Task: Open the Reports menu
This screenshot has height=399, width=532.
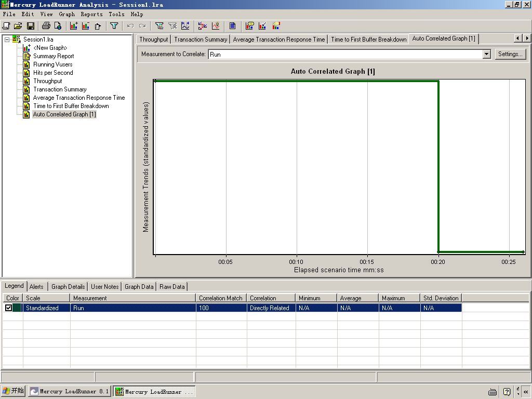Action: 91,14
